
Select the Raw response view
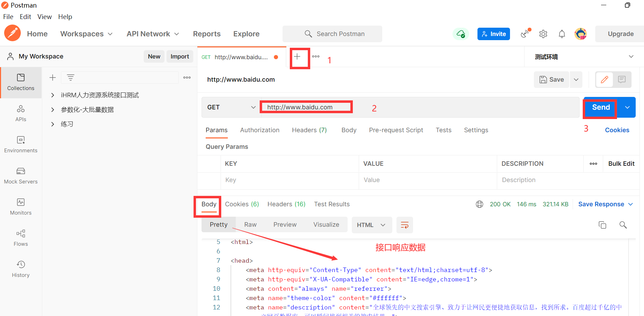(x=250, y=225)
